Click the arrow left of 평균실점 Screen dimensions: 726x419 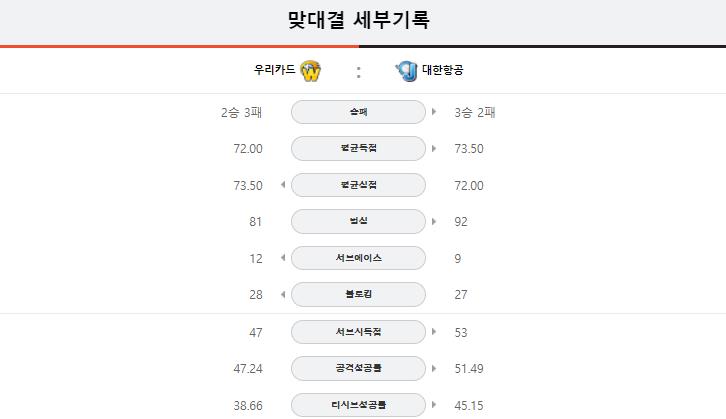(283, 185)
